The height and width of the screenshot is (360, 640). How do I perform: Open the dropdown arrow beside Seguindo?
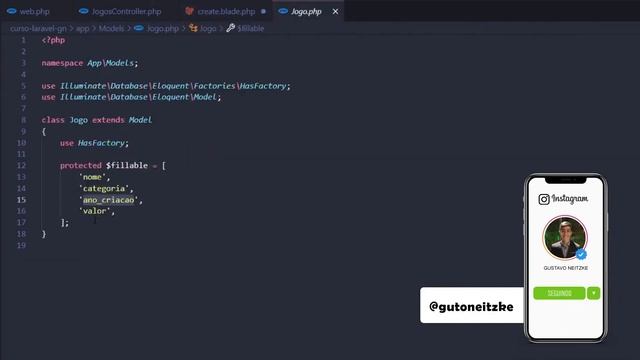(x=593, y=293)
